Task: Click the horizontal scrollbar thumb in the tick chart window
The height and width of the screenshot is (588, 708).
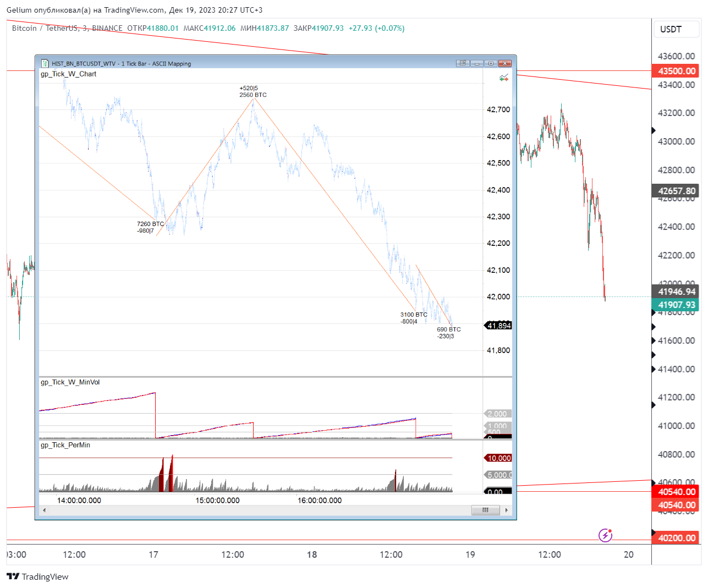Action: click(485, 510)
